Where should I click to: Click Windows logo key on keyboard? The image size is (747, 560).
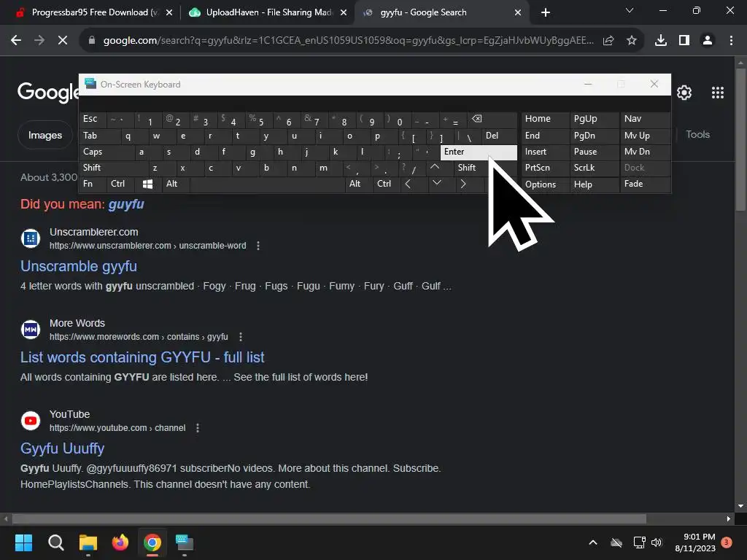(147, 184)
